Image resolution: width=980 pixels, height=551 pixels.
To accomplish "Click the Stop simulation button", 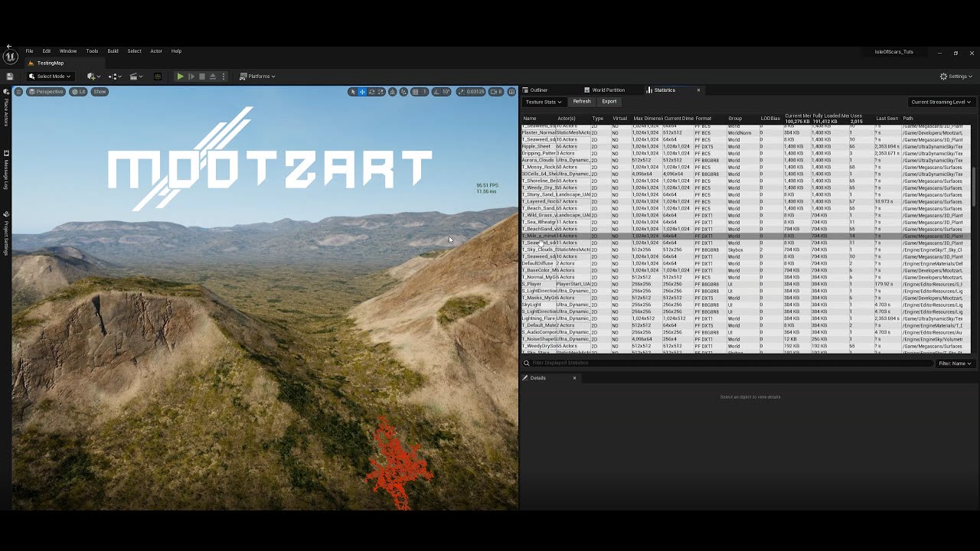I will pyautogui.click(x=202, y=77).
